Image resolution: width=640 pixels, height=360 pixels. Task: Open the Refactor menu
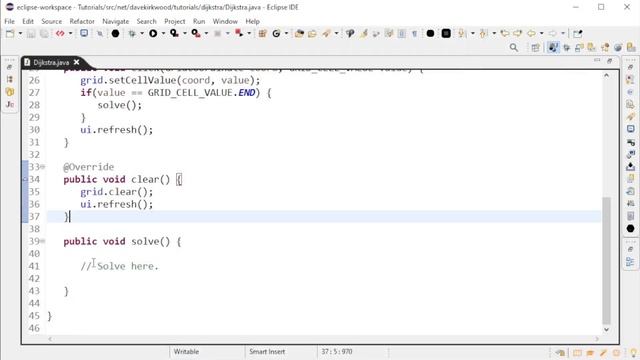click(82, 21)
